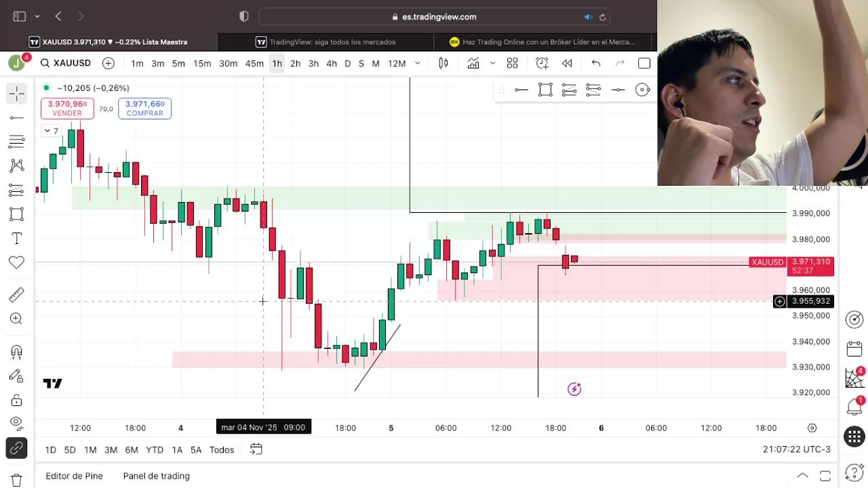Pick the rectangle favorite drawing tool

tap(545, 90)
